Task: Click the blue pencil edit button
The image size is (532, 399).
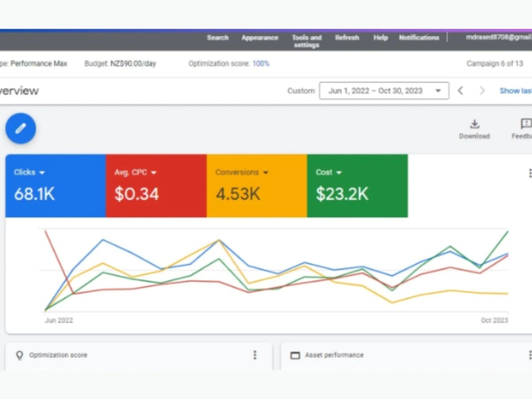Action: (x=20, y=128)
